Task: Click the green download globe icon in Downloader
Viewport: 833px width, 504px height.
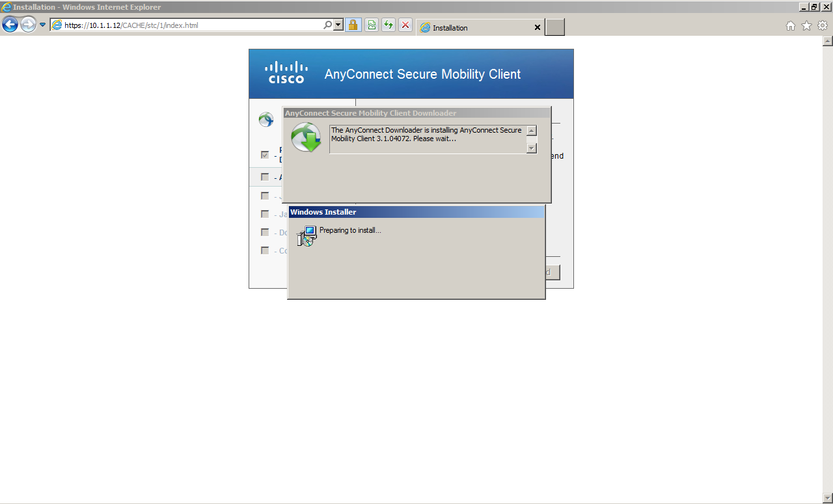Action: tap(306, 138)
